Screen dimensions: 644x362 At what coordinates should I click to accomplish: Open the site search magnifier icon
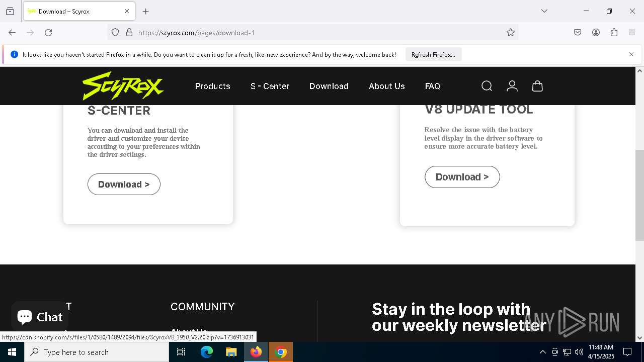pyautogui.click(x=487, y=86)
